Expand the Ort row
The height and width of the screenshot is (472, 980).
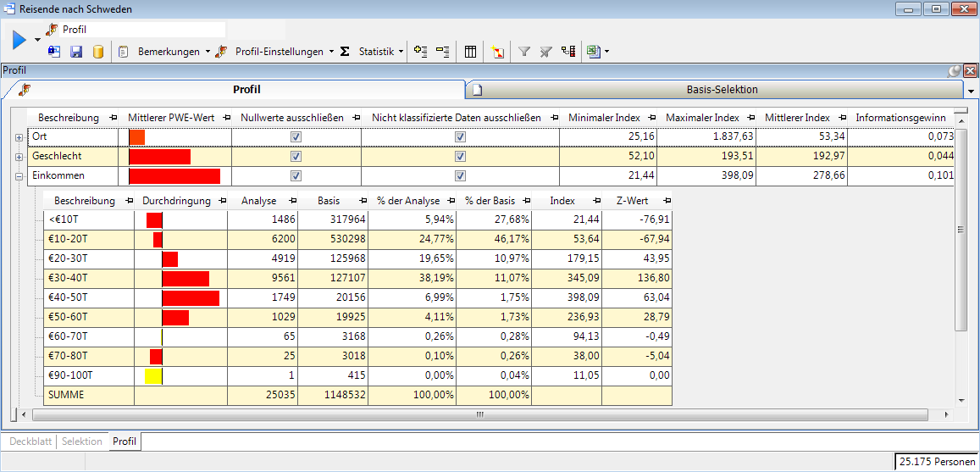click(x=19, y=136)
